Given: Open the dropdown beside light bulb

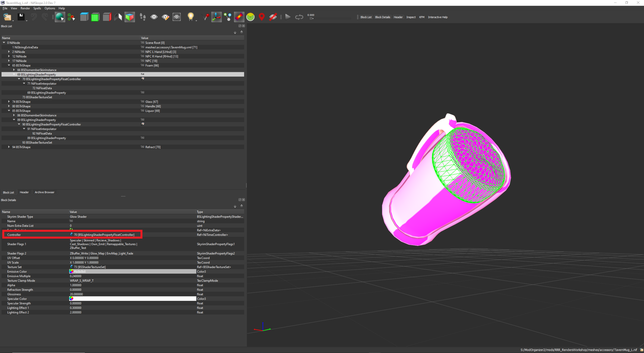Looking at the screenshot, I should (x=196, y=20).
